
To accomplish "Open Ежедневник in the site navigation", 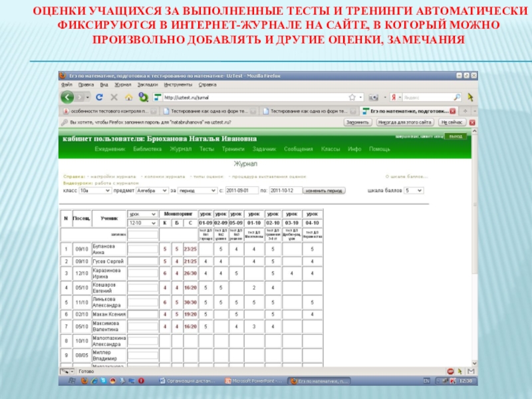I will tap(110, 149).
